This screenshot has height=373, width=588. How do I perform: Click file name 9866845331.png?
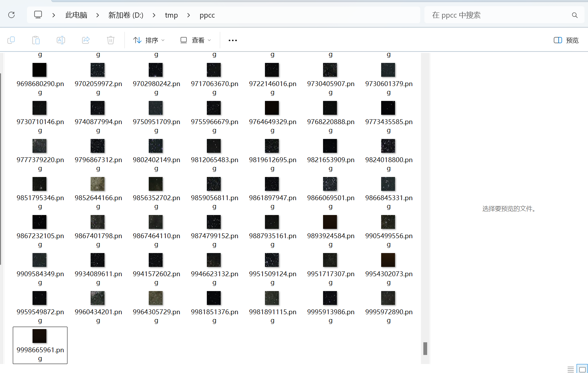click(x=389, y=202)
